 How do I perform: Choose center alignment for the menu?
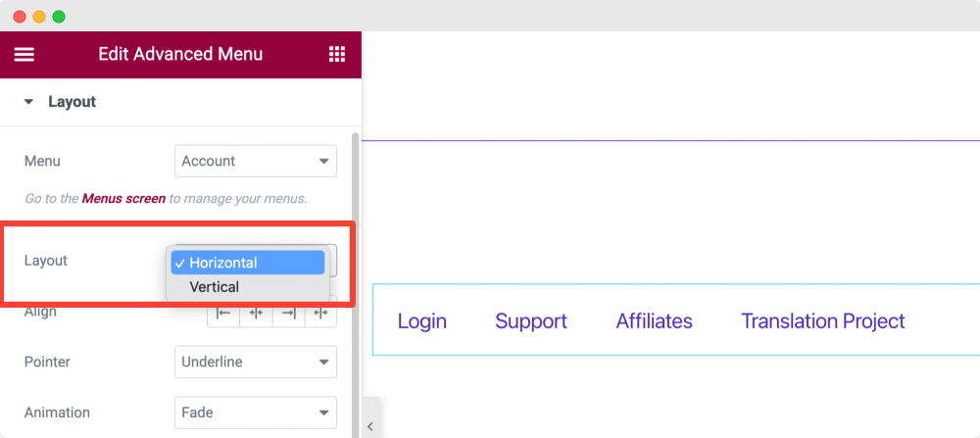(x=257, y=313)
